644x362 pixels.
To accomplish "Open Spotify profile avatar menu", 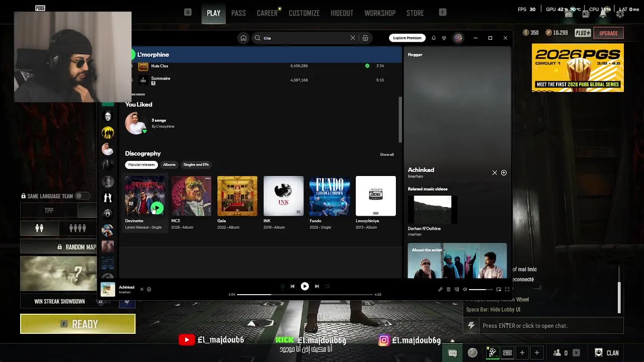I will pos(458,38).
